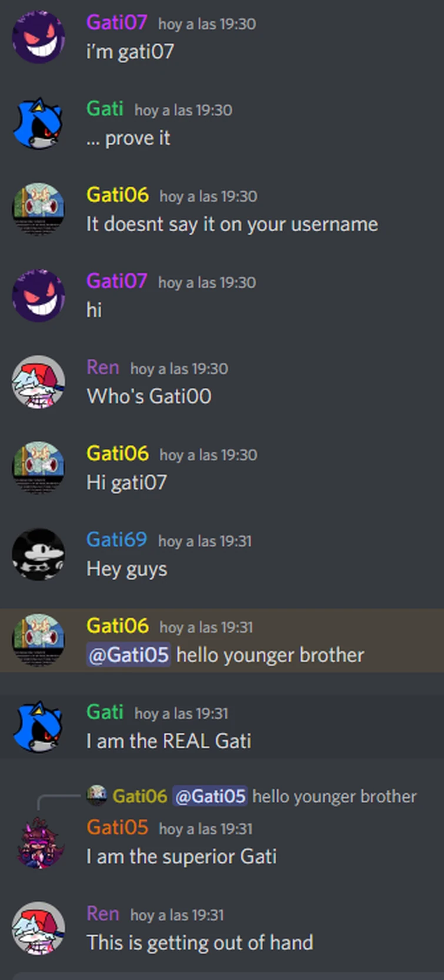
Task: Click Gati69's black-and-white avatar
Action: [x=38, y=554]
